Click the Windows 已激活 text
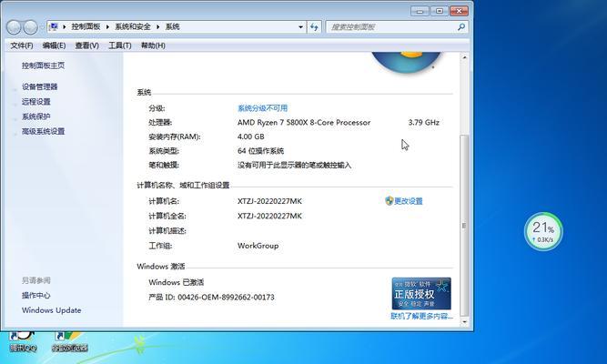 click(x=177, y=282)
